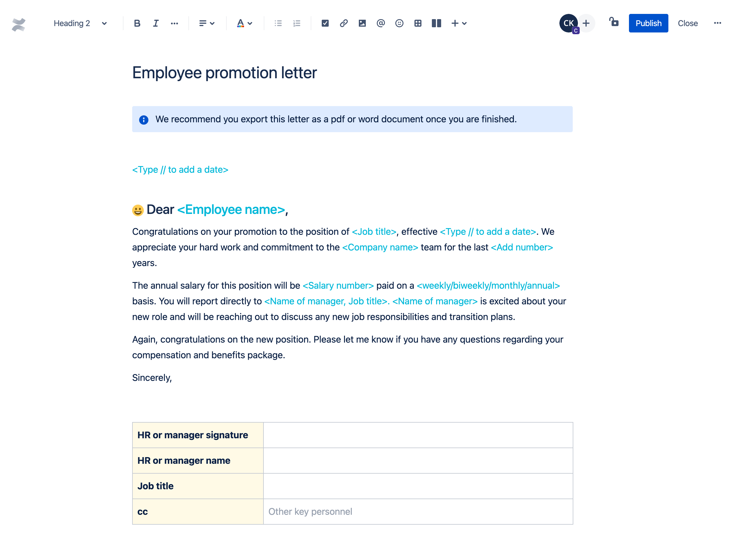The image size is (742, 560).
Task: Toggle the column layout icon
Action: 436,23
